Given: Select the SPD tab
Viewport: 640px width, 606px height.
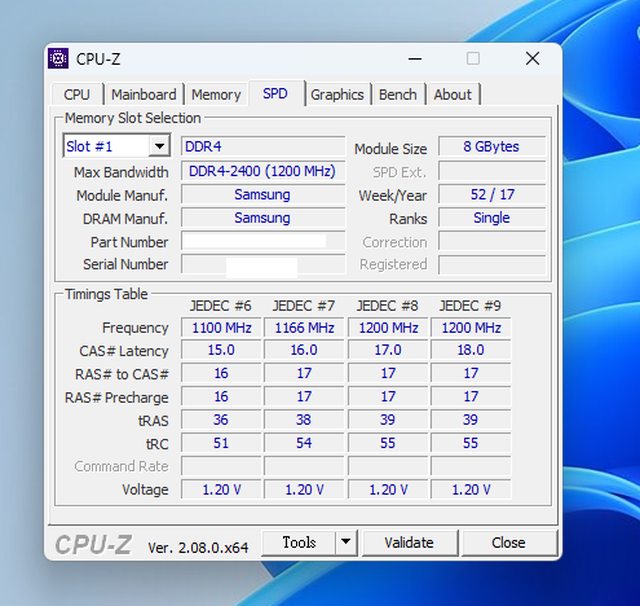Looking at the screenshot, I should click(x=275, y=93).
